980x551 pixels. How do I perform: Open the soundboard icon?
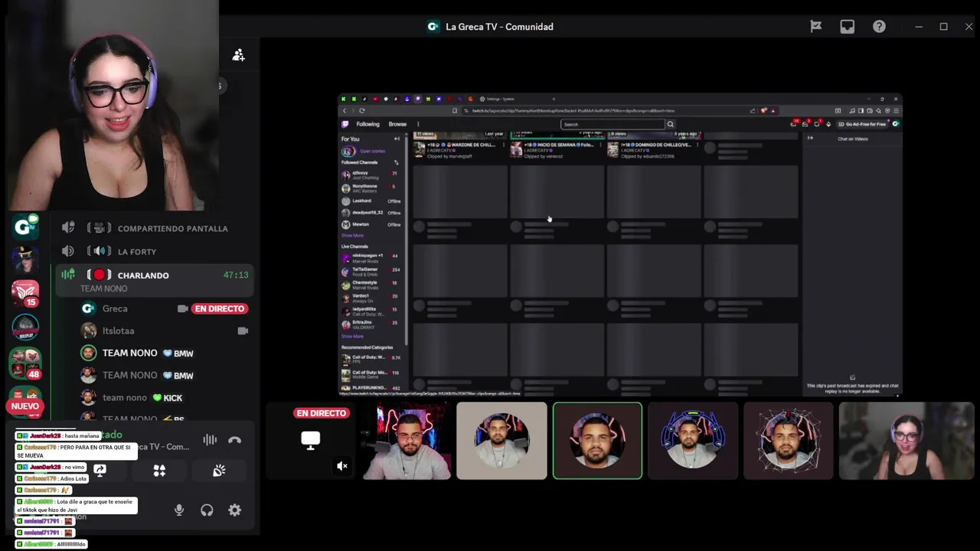[x=219, y=471]
